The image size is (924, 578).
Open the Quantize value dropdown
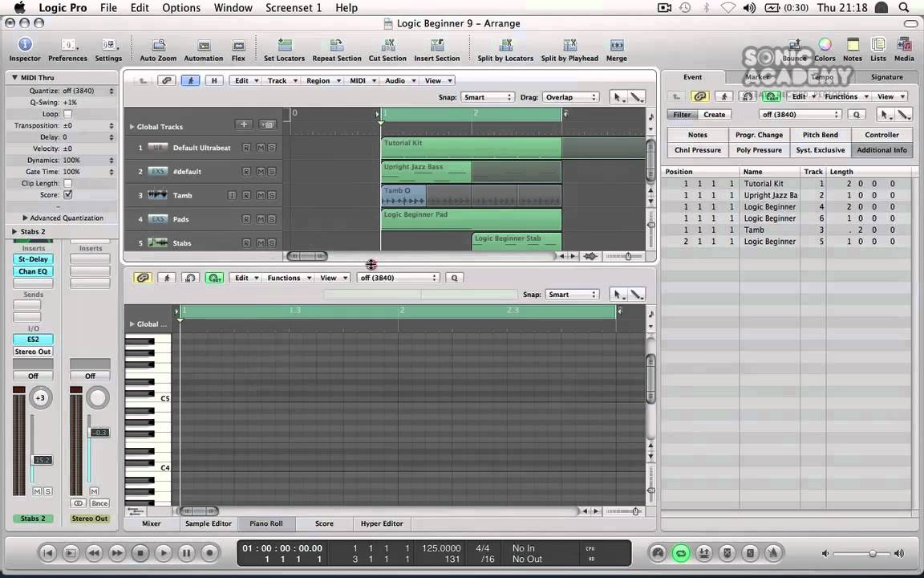click(x=87, y=91)
